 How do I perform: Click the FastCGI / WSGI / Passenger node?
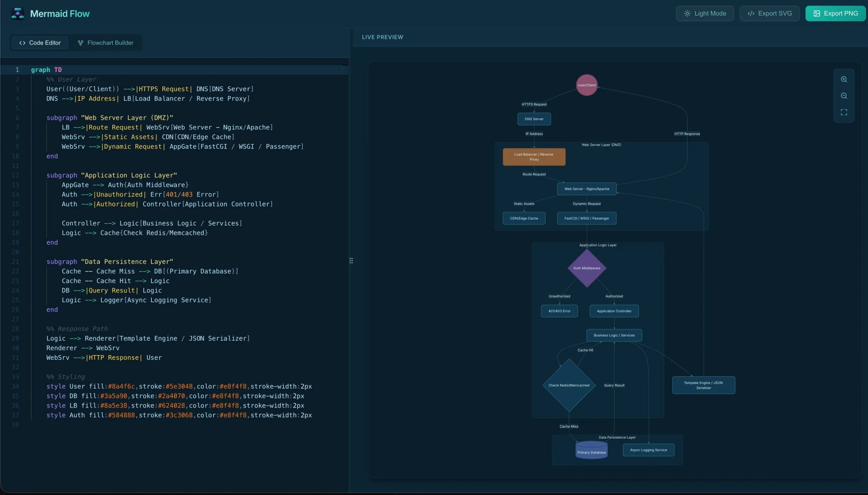[587, 218]
